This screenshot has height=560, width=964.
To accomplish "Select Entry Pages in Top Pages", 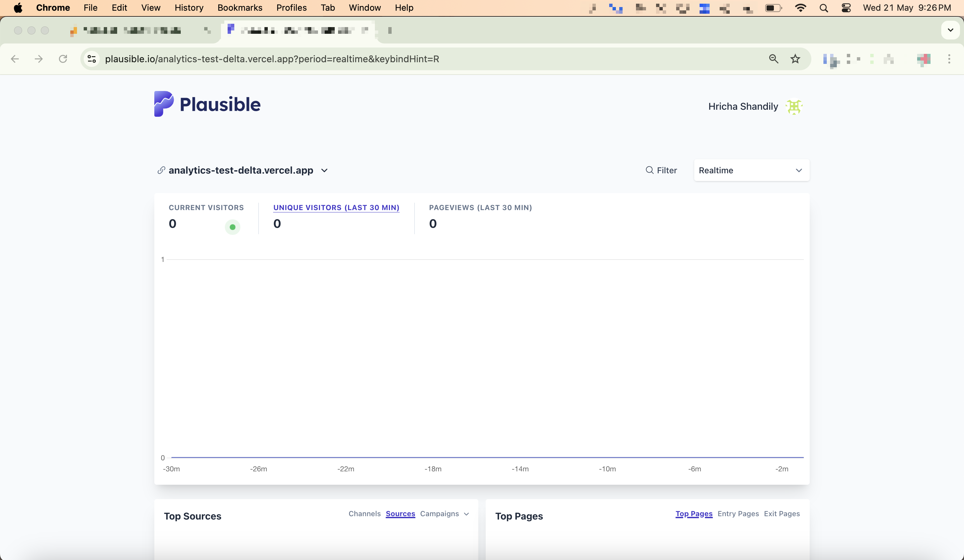I will click(x=738, y=514).
